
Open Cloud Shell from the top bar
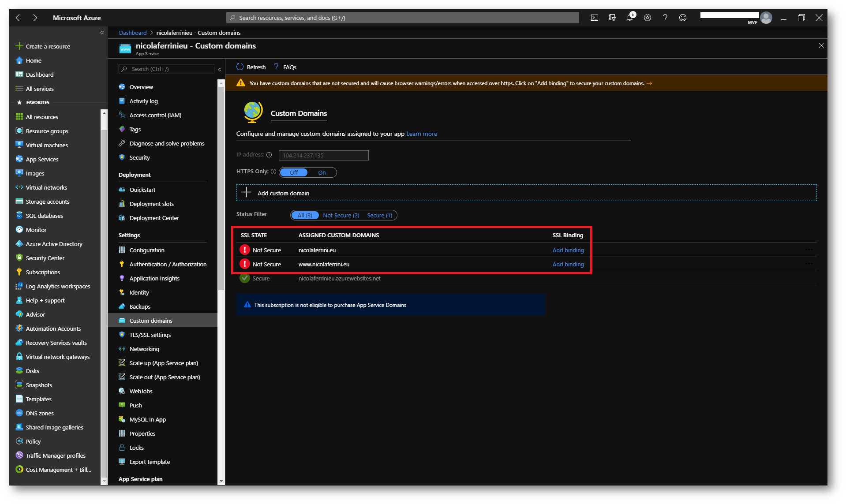pos(595,18)
